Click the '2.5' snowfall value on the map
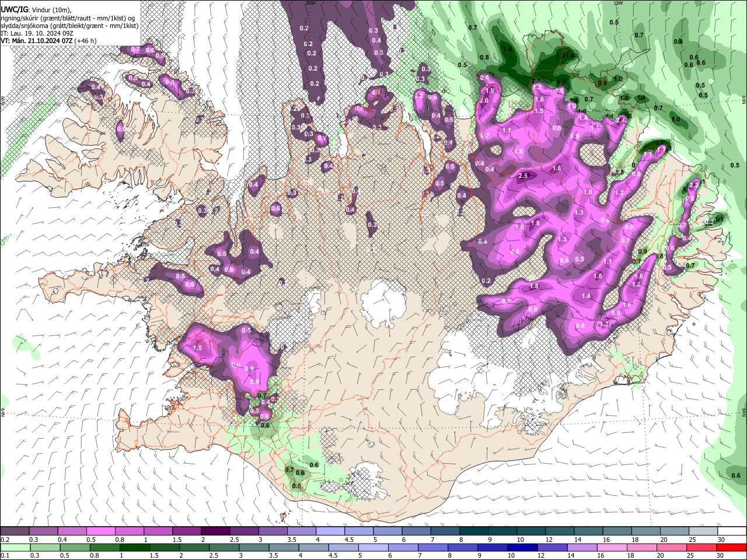The width and height of the screenshot is (747, 560). tap(523, 176)
